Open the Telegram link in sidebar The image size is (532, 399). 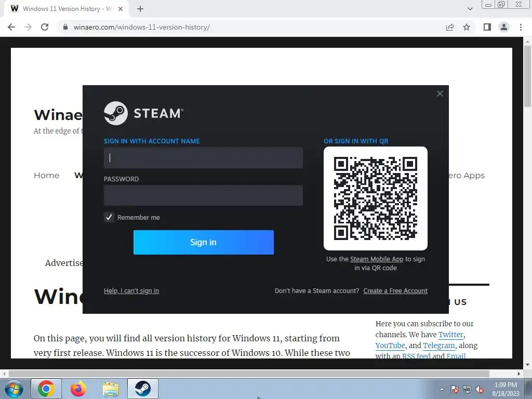(x=438, y=345)
